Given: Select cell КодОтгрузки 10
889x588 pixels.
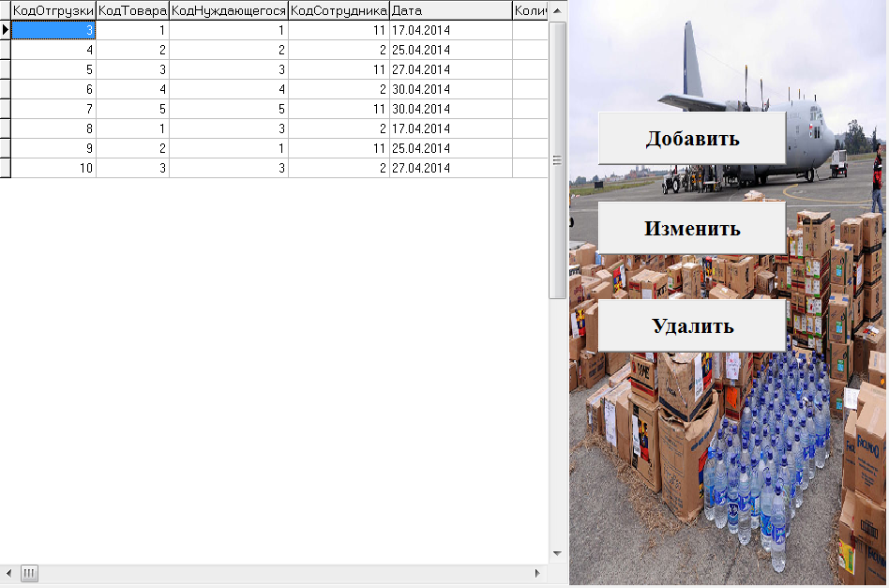Looking at the screenshot, I should (53, 169).
